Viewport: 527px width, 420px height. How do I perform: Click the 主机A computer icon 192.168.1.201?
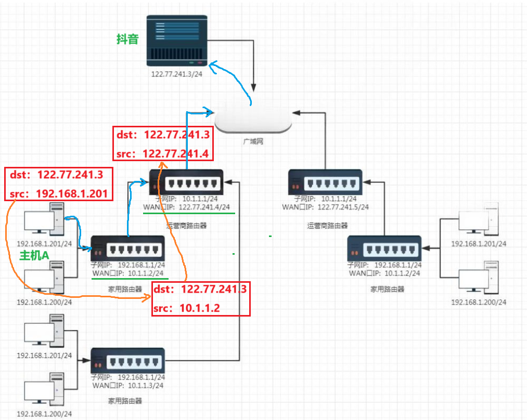point(44,219)
